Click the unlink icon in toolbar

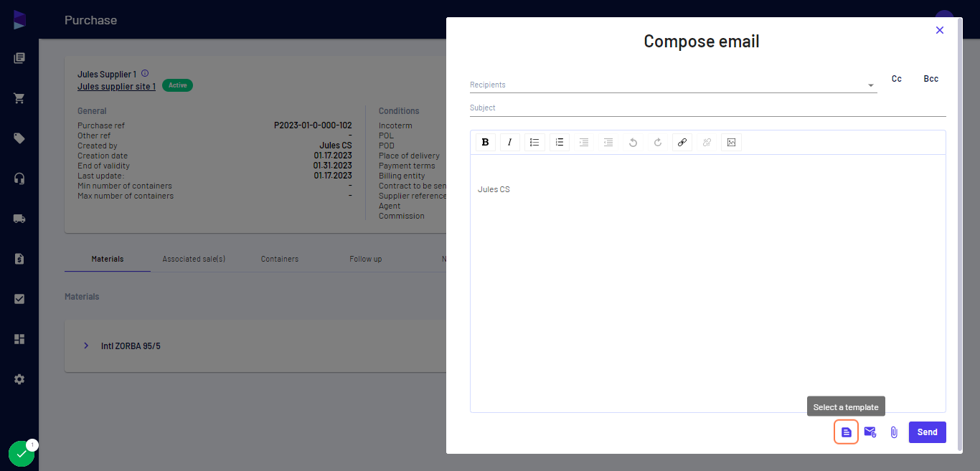[x=707, y=142]
